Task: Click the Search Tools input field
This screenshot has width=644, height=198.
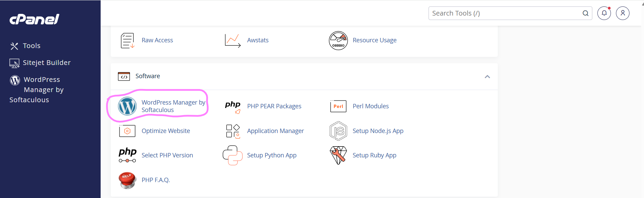Action: click(x=505, y=13)
